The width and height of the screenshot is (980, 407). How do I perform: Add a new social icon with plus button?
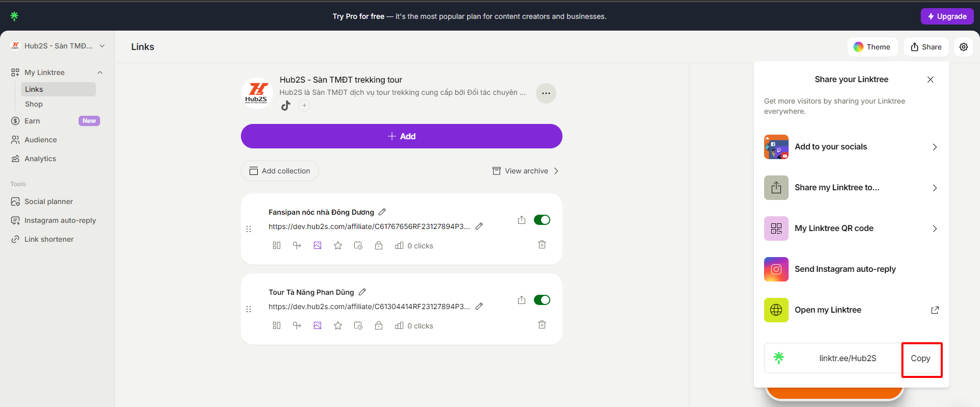coord(304,106)
